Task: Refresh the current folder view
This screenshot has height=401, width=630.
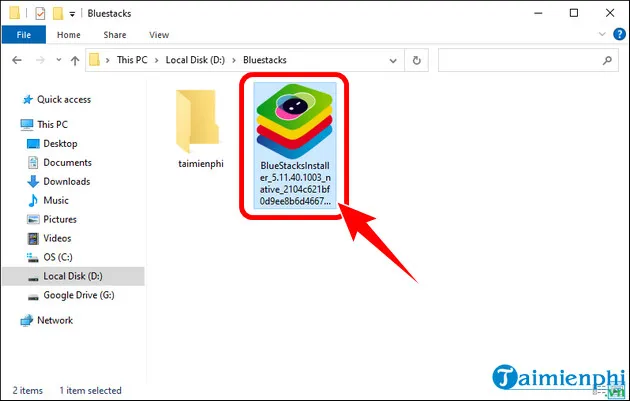Action: point(417,60)
